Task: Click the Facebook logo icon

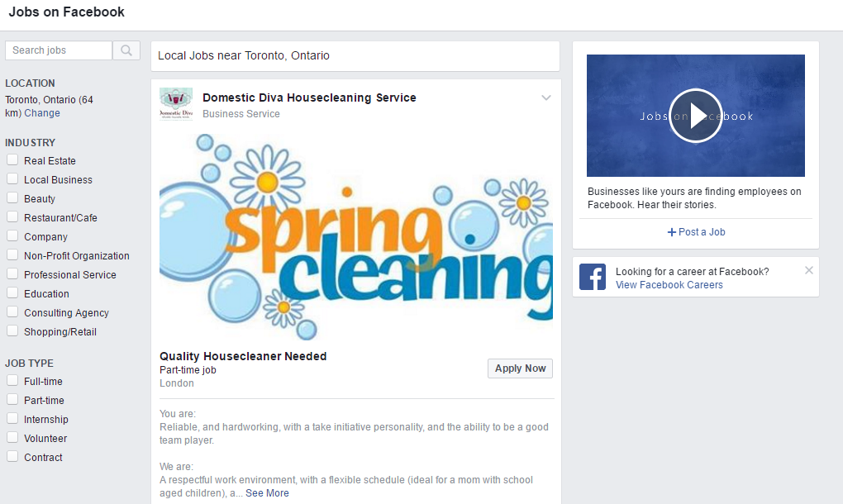Action: [593, 277]
